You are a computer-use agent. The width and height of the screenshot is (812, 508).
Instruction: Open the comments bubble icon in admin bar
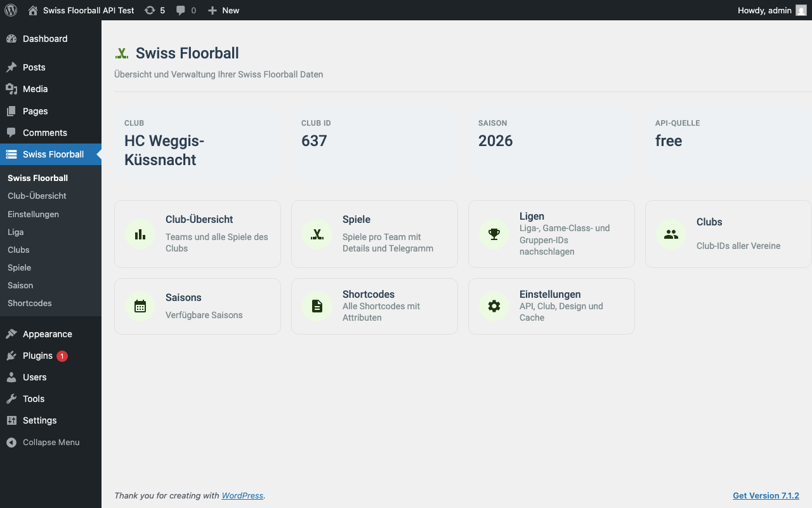point(181,10)
